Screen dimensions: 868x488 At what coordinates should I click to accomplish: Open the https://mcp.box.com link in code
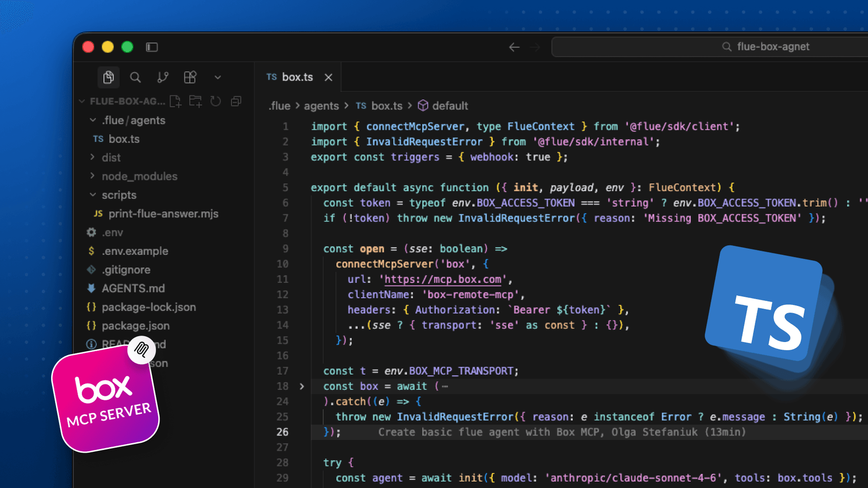point(443,279)
